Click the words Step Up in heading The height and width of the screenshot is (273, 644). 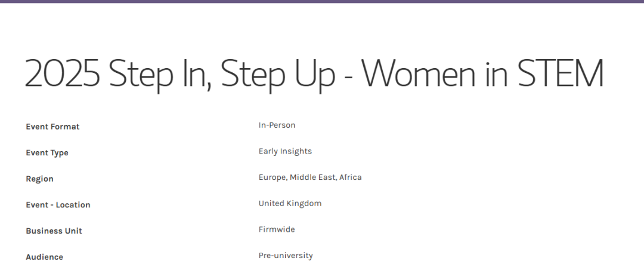pyautogui.click(x=278, y=75)
